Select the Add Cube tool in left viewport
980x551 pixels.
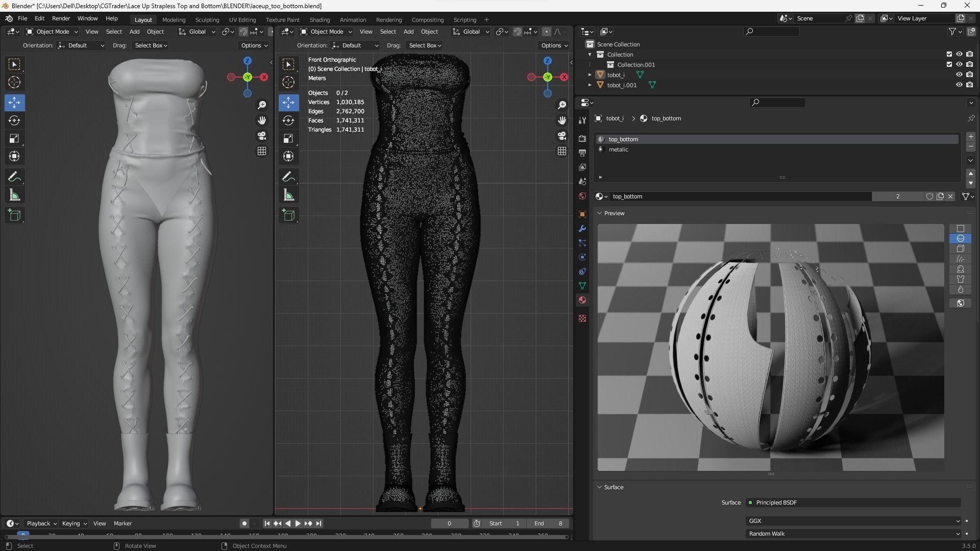[14, 215]
